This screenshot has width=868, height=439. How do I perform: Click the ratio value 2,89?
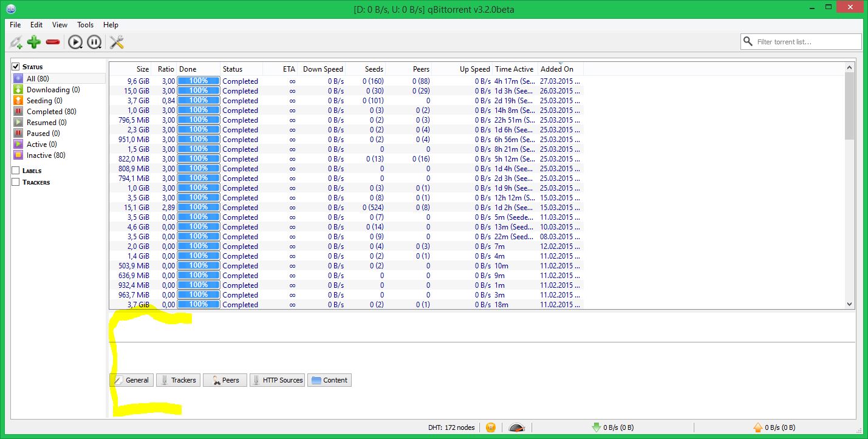click(x=168, y=208)
